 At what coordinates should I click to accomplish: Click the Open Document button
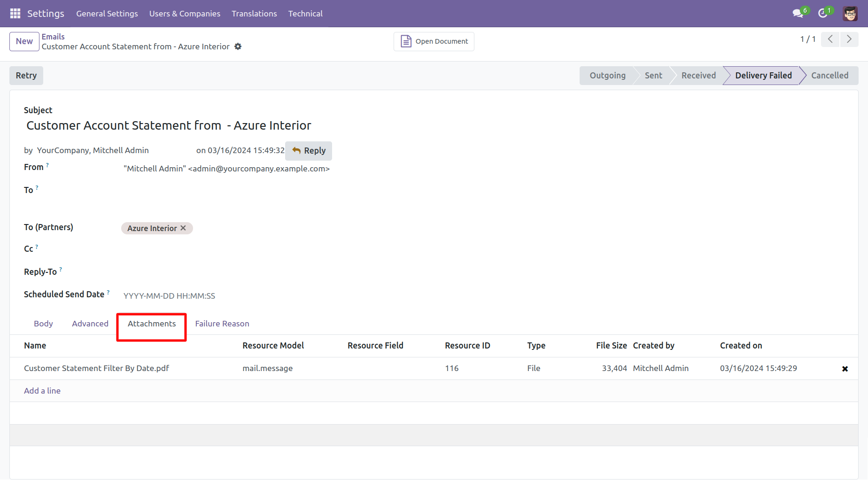pos(434,41)
